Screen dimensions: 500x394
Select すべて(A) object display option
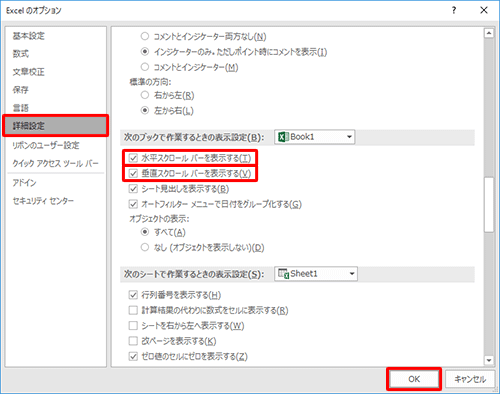click(x=145, y=232)
